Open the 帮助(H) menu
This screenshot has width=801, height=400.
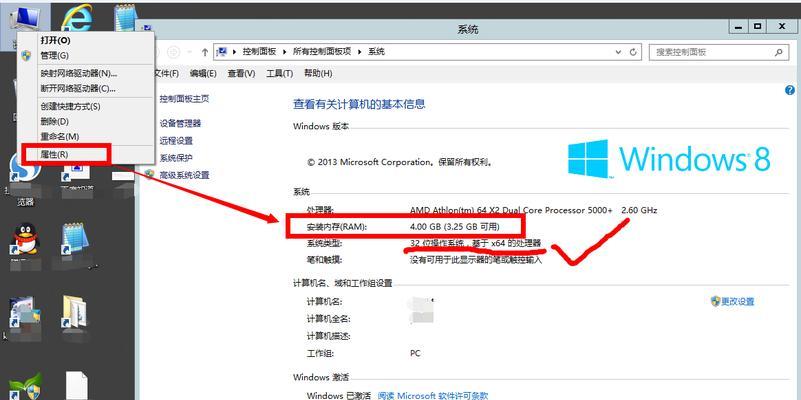point(318,74)
